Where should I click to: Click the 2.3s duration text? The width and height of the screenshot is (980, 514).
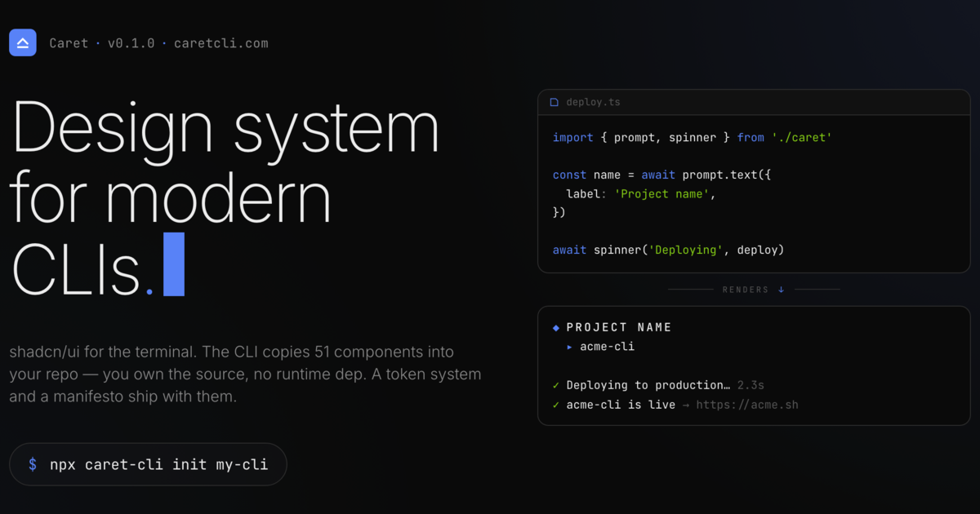pos(751,385)
